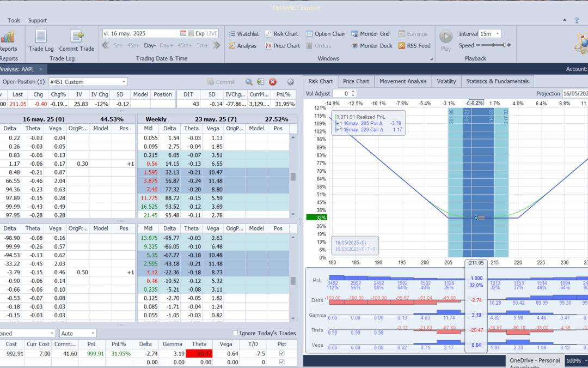Collapse the ribbon with up arrow

pos(565,20)
